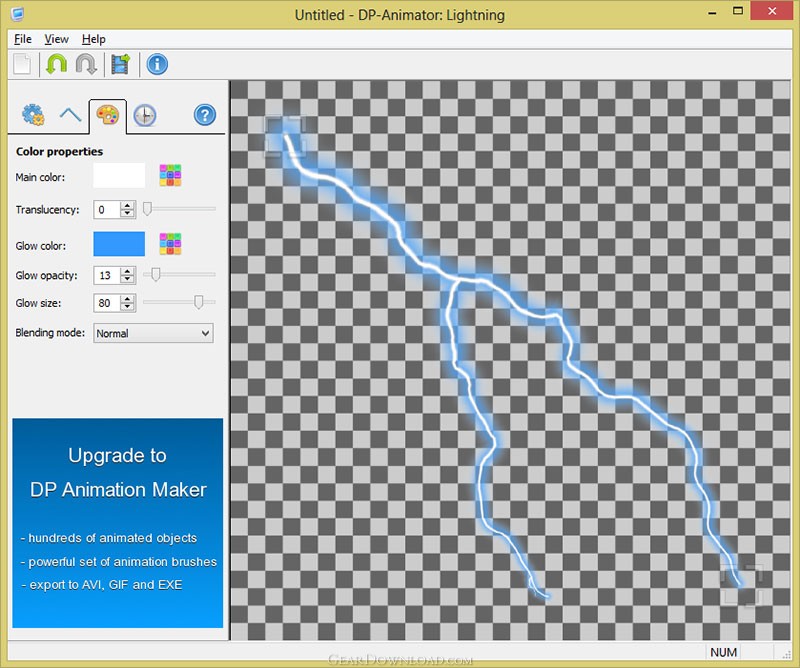Open the View menu
800x668 pixels.
coord(57,39)
